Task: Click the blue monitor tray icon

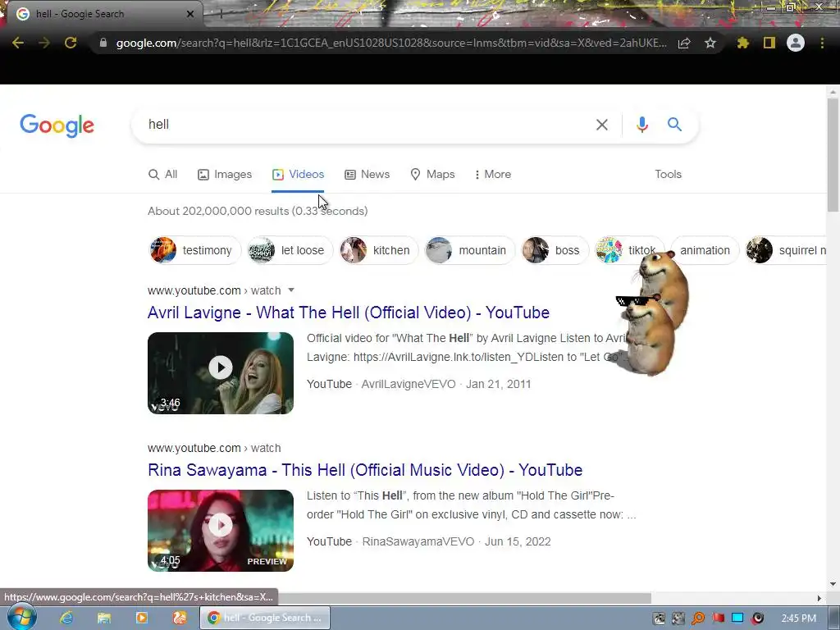Action: tap(737, 619)
